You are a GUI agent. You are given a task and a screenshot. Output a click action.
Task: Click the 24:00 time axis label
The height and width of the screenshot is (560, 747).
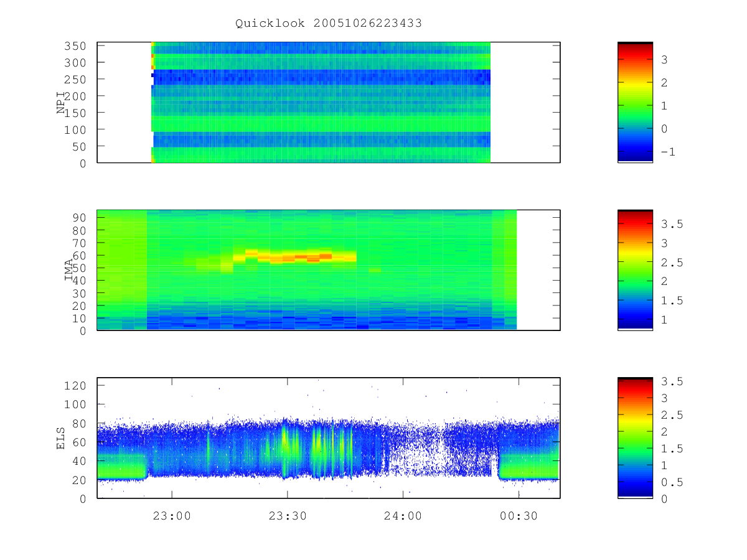coord(403,515)
